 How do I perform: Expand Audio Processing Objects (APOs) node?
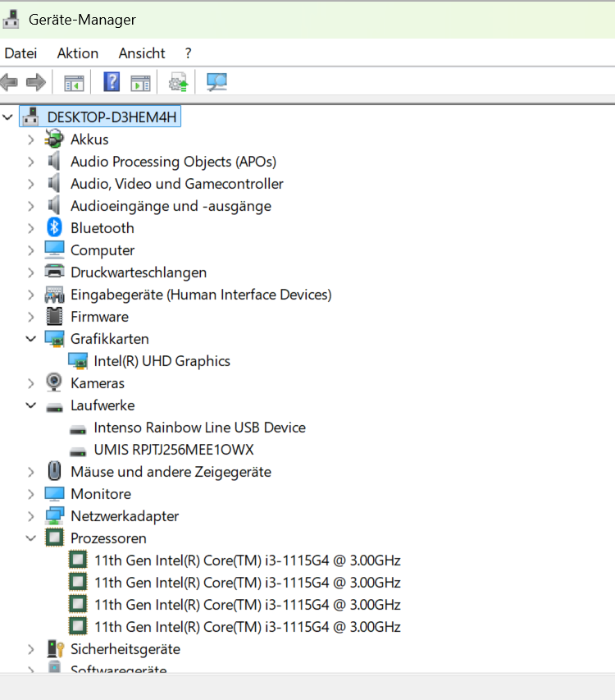[x=31, y=162]
